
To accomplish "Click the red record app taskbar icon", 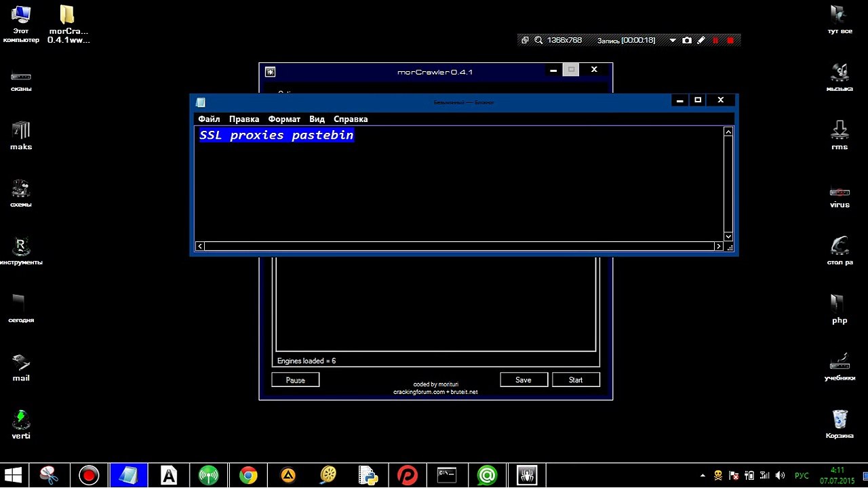I will (89, 475).
